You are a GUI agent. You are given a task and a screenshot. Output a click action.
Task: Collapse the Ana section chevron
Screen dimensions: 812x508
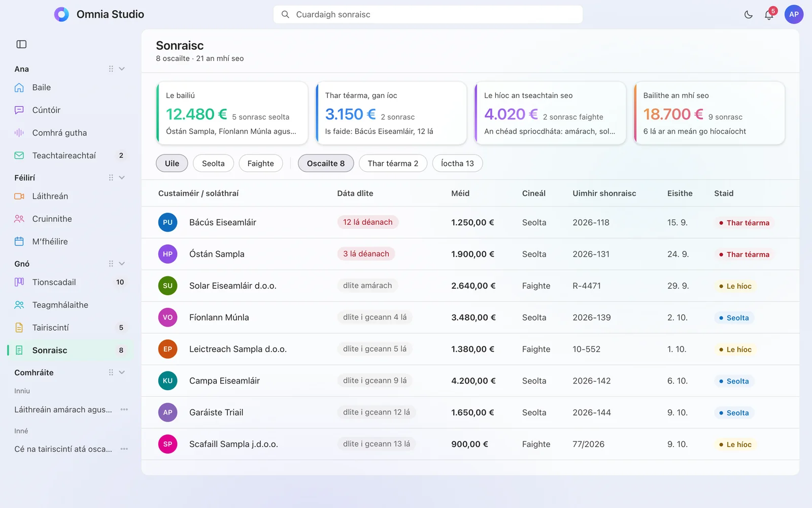[122, 69]
